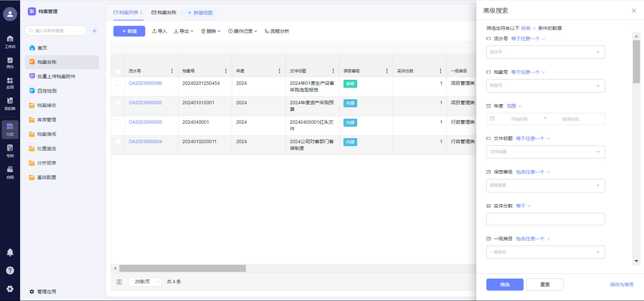
Task: Open 四性检测 in the side menu
Action: pos(47,91)
